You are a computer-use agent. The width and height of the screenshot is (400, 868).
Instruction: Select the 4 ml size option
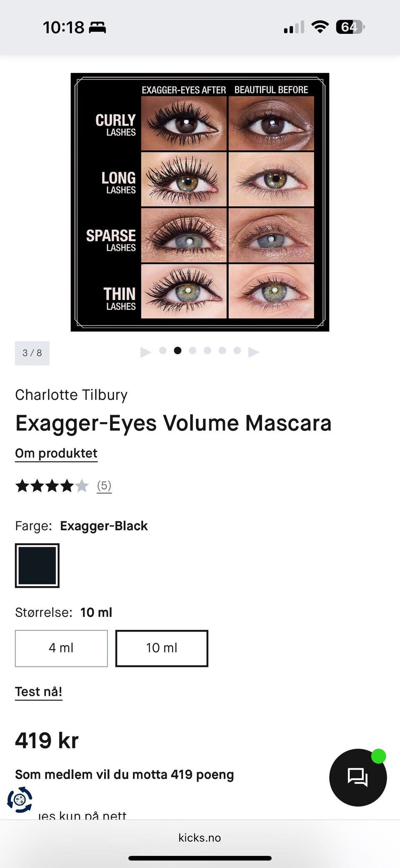(61, 648)
